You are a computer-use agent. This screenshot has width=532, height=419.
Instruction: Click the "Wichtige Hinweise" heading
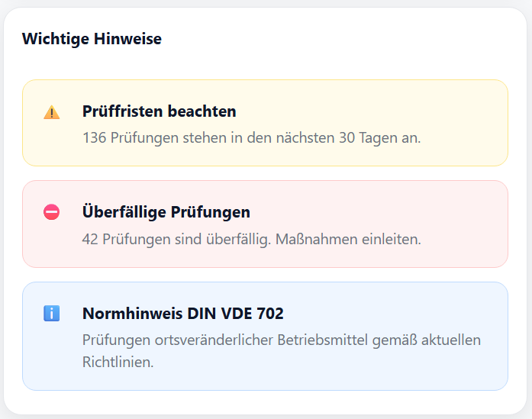point(92,39)
